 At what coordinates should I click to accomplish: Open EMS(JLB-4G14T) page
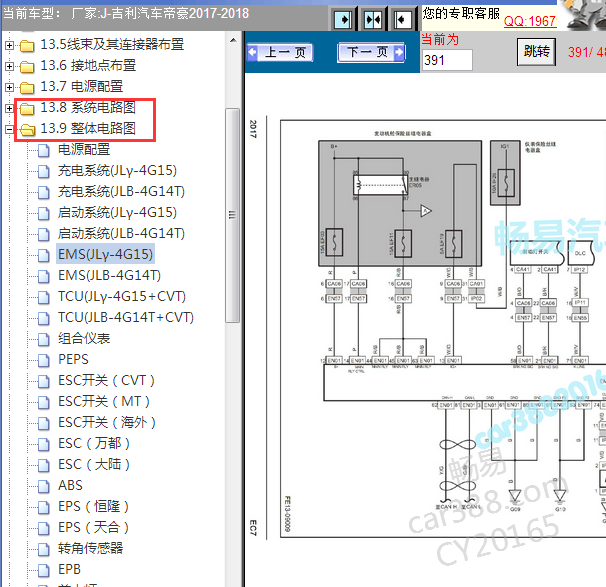pos(109,276)
